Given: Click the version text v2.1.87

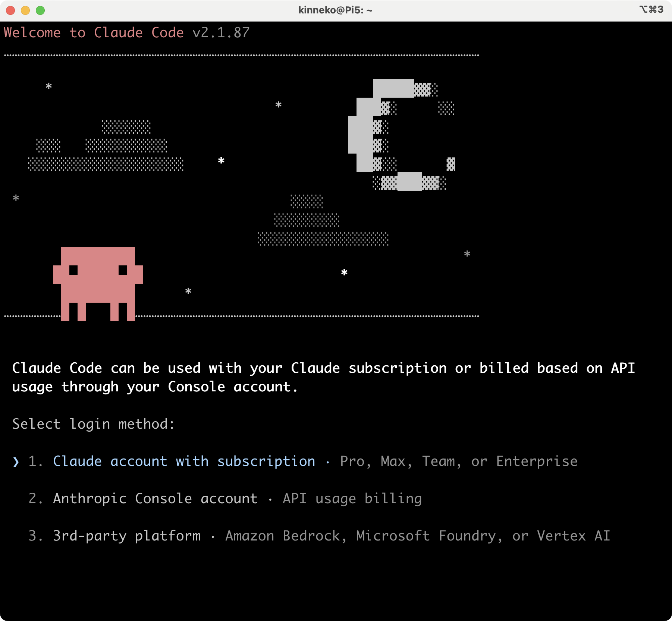Looking at the screenshot, I should [x=221, y=33].
